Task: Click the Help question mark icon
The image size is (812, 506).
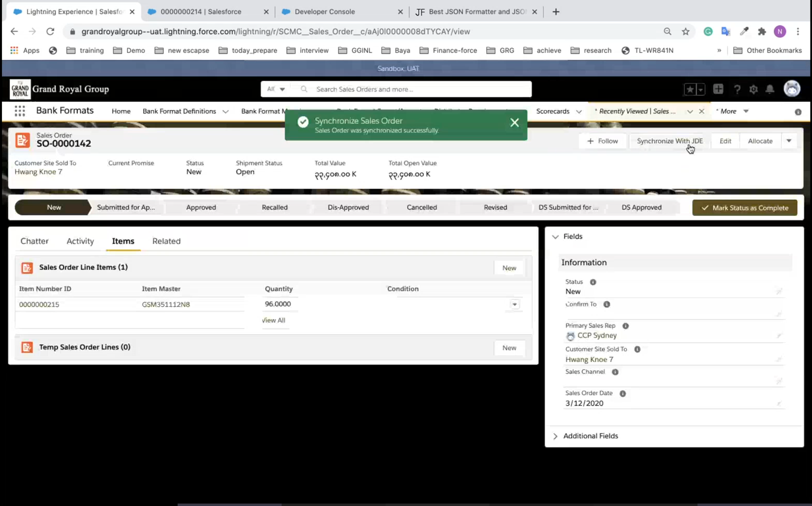Action: point(737,89)
